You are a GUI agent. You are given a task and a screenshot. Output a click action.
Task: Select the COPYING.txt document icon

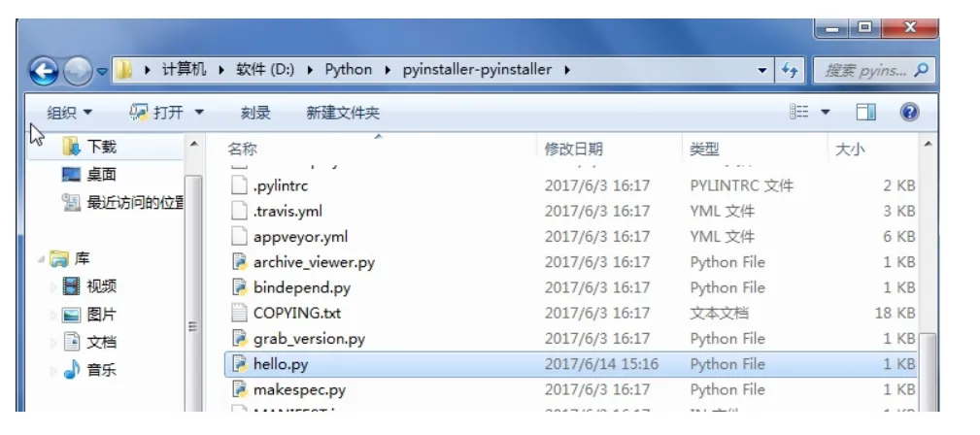240,313
